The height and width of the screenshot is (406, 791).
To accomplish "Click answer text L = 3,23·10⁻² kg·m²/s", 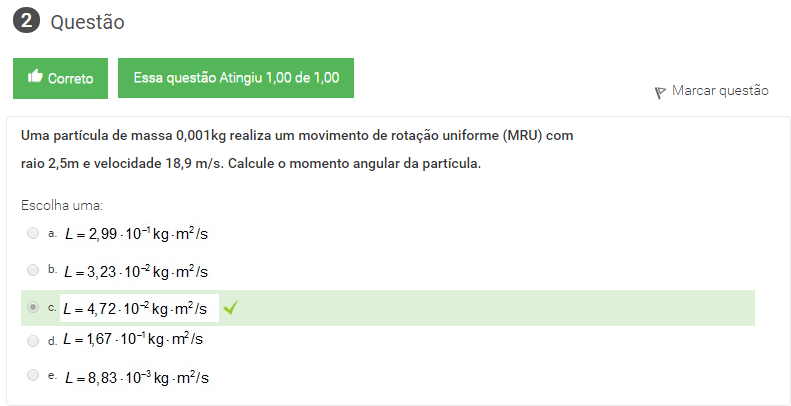I will pos(135,271).
